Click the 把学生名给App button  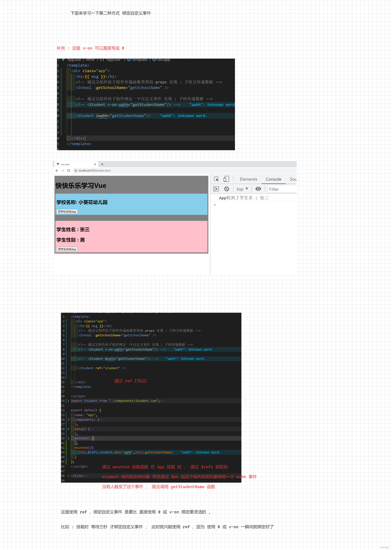click(67, 249)
